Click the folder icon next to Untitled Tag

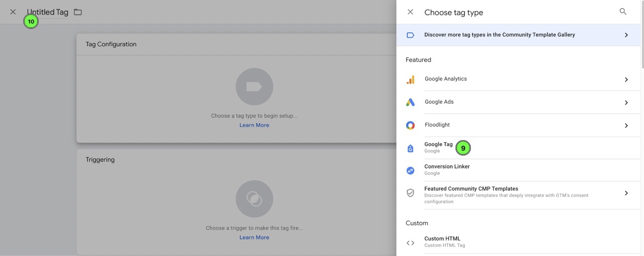tap(78, 12)
